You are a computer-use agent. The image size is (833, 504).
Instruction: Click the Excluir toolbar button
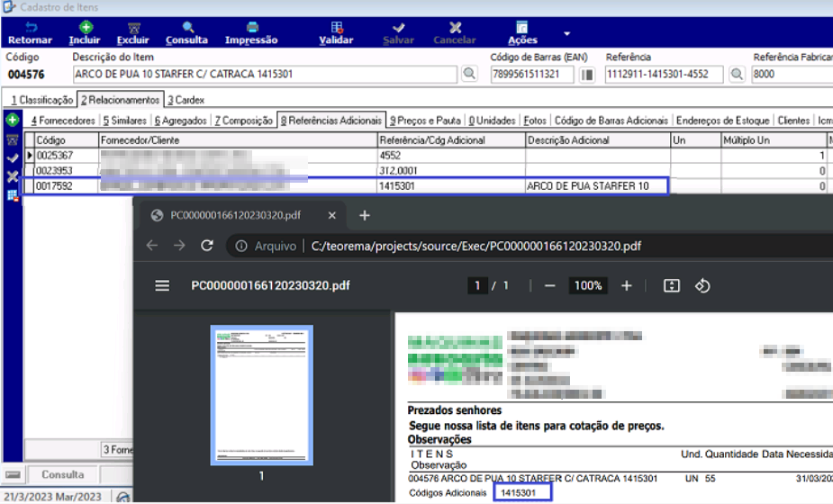(133, 33)
